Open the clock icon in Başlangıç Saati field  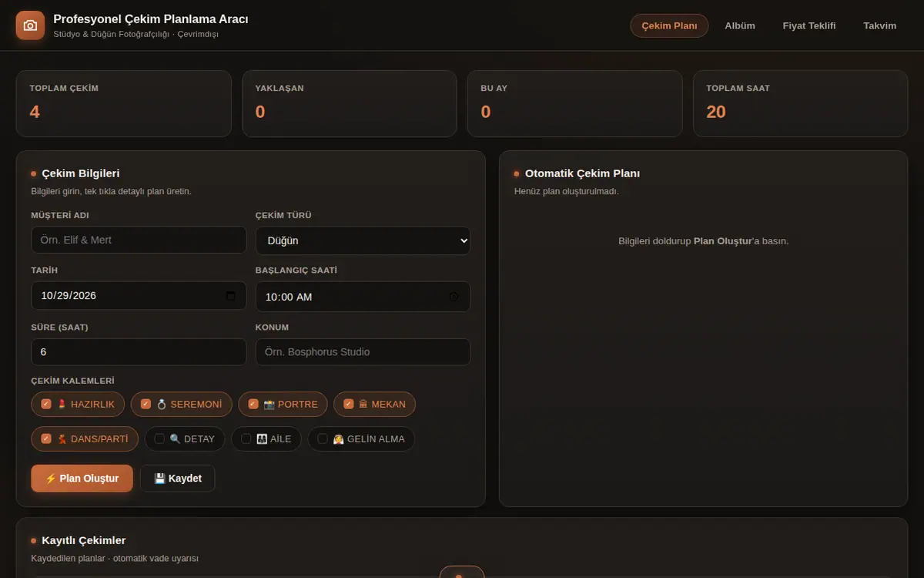click(x=454, y=297)
